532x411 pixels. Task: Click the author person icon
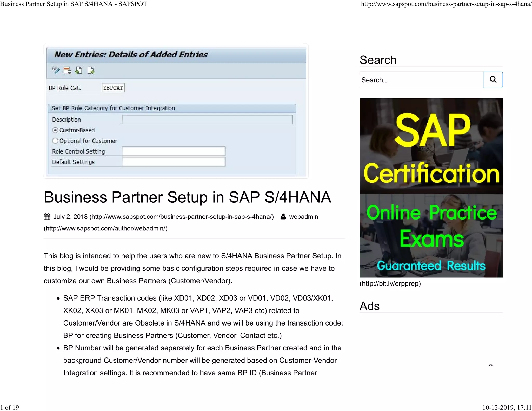283,217
